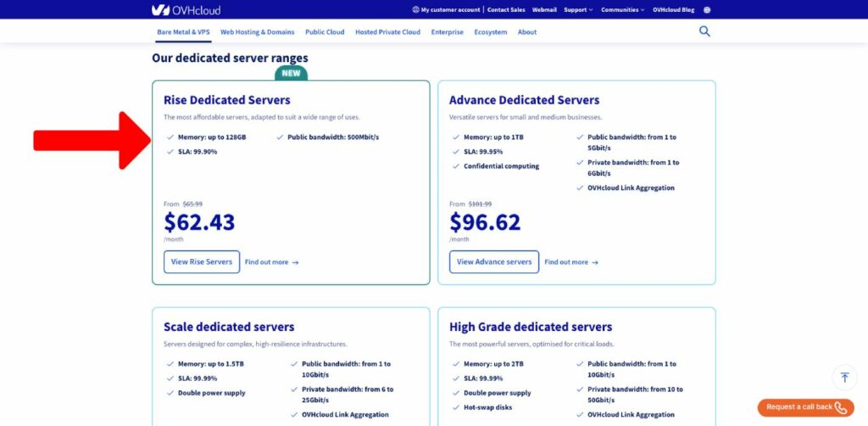Open Enterprise menu
The height and width of the screenshot is (426, 868).
[448, 32]
